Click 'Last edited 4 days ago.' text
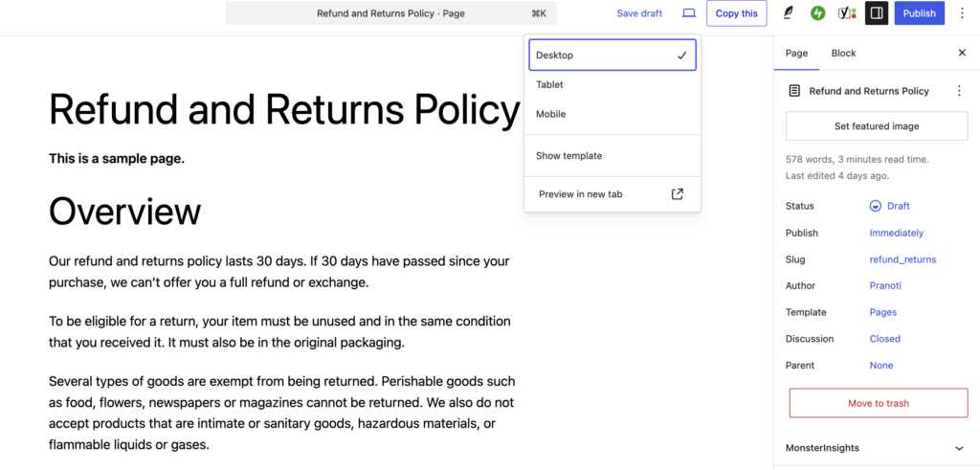The image size is (980, 470). pos(836,176)
